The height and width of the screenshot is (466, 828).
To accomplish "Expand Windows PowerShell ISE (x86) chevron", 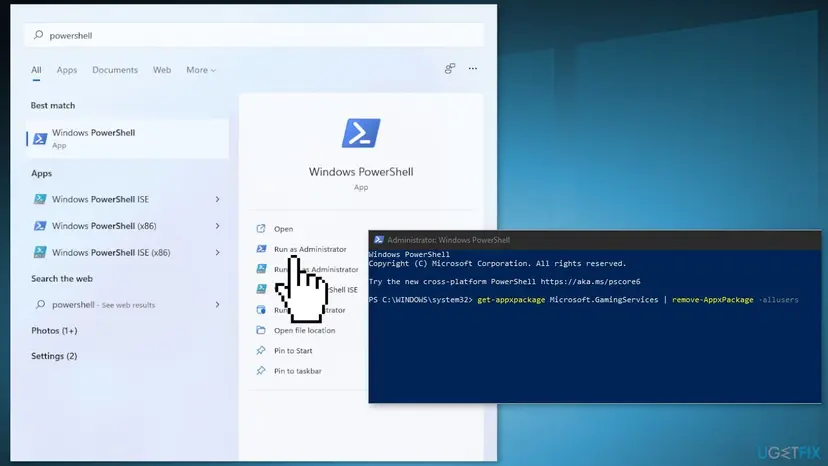I will click(x=217, y=252).
